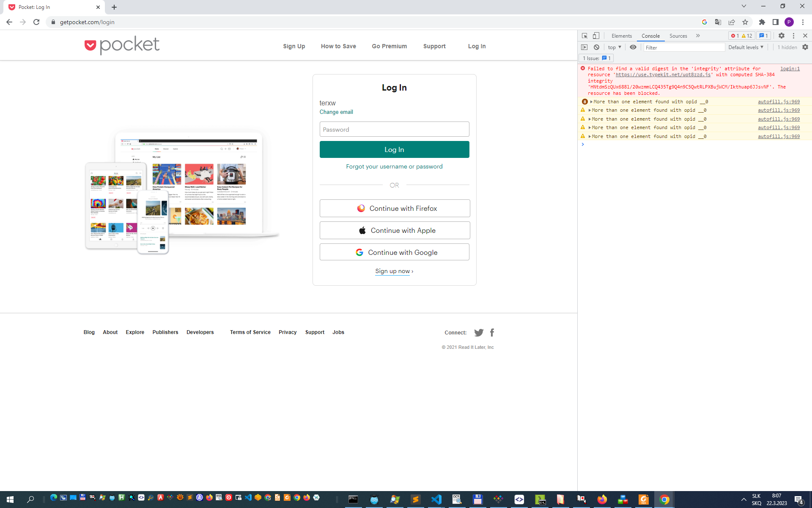Open taskbar search magnifier

[x=30, y=500]
